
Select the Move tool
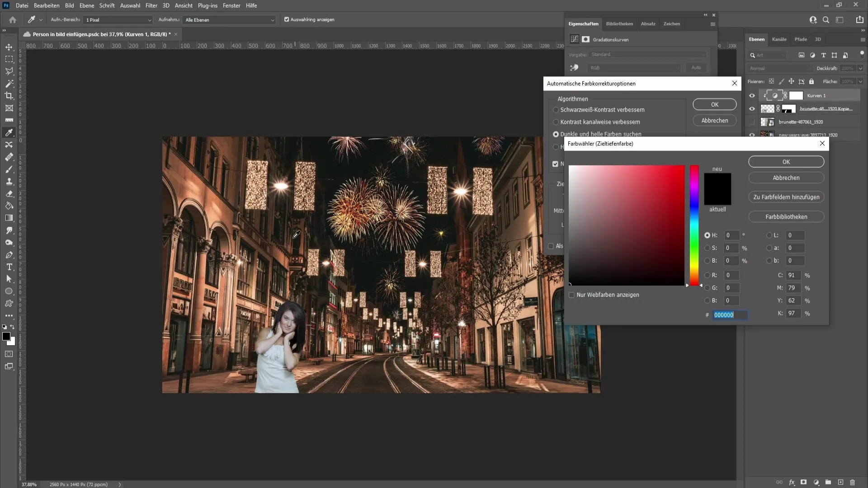[x=9, y=47]
